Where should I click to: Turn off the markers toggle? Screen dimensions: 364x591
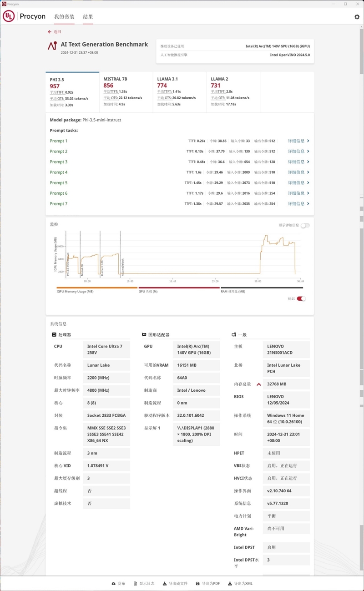coord(301,299)
